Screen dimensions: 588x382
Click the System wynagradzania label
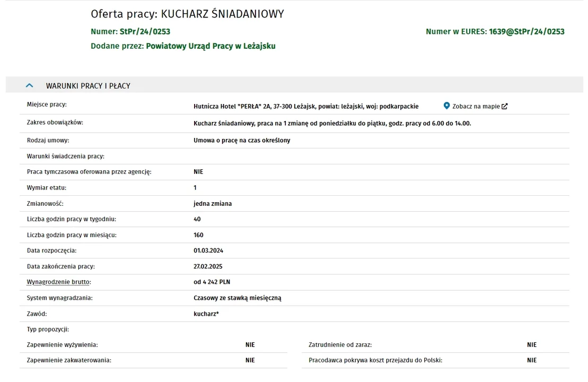click(59, 298)
